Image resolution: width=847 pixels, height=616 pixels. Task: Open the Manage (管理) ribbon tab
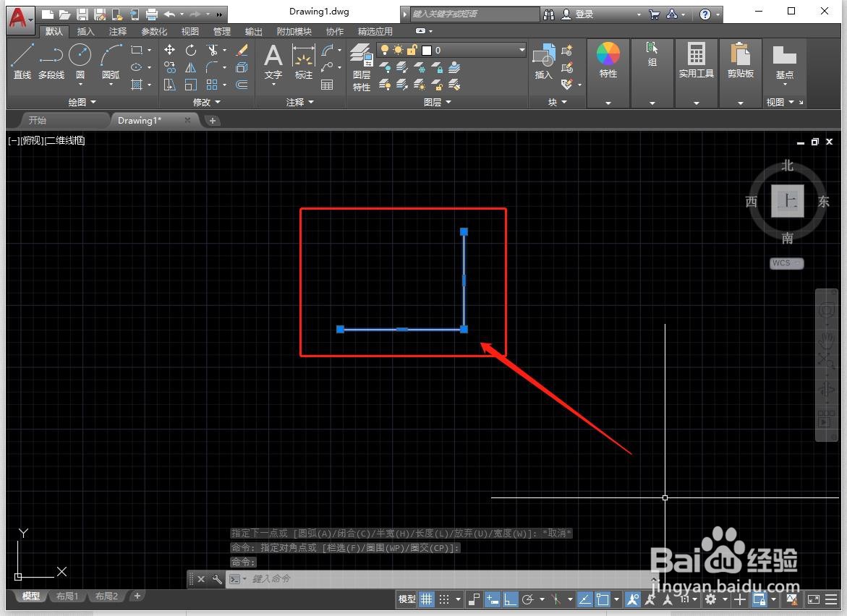coord(221,32)
